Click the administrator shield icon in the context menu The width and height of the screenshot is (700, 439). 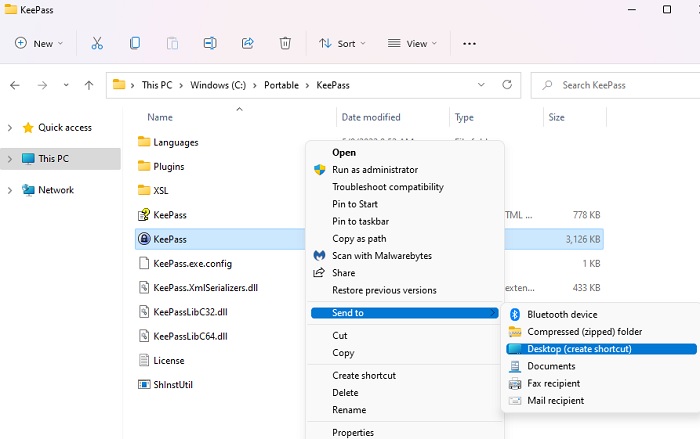[x=319, y=170]
